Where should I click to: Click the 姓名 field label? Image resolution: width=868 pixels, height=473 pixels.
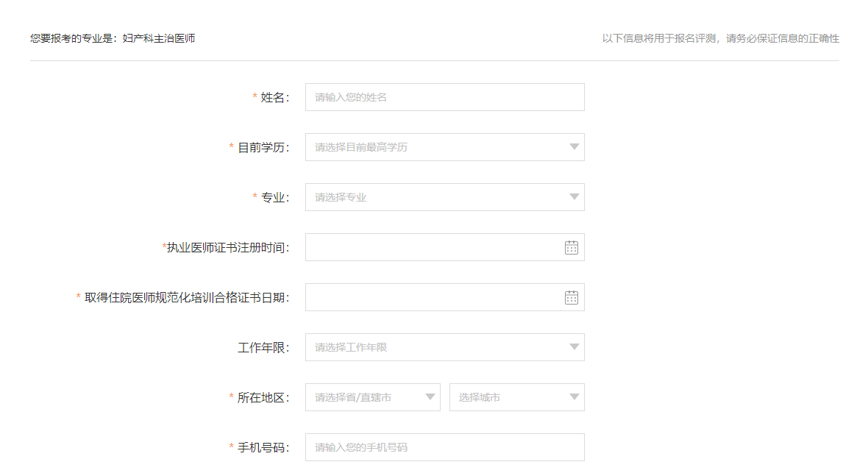pos(274,97)
